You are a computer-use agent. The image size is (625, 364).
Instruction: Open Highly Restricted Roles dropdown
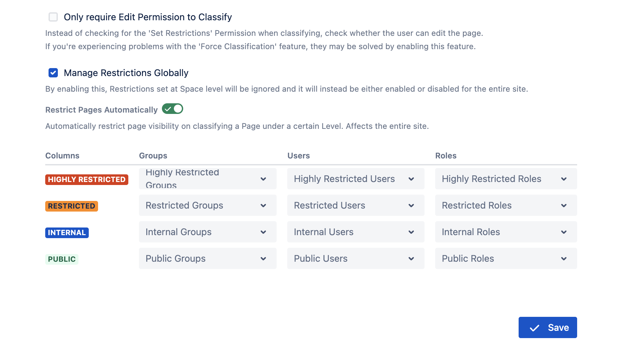tap(506, 179)
